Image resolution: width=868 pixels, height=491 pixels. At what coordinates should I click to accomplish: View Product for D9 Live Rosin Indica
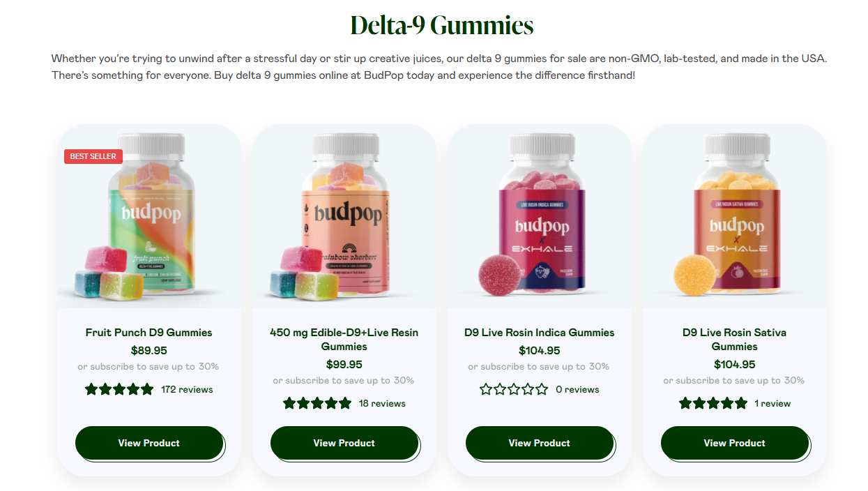tap(540, 443)
